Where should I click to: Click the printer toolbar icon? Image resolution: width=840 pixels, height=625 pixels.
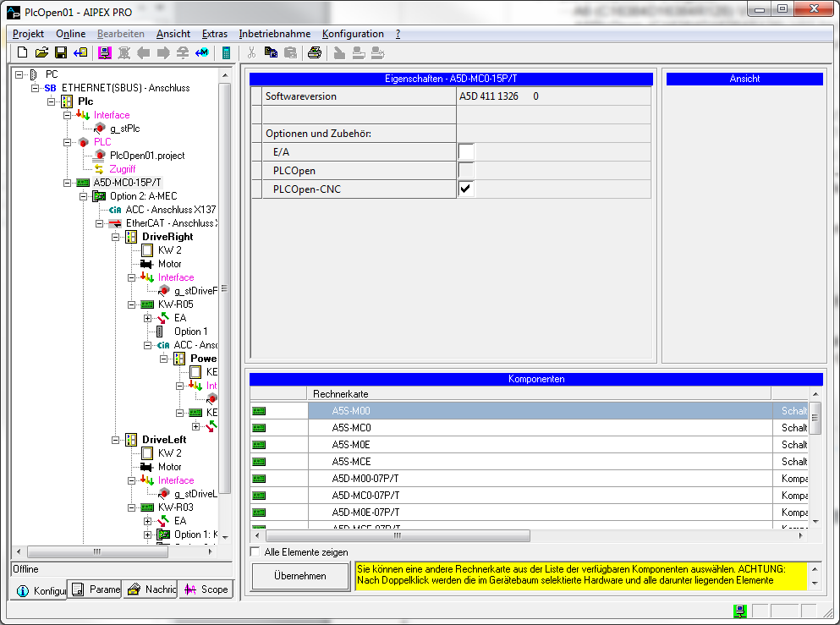315,52
